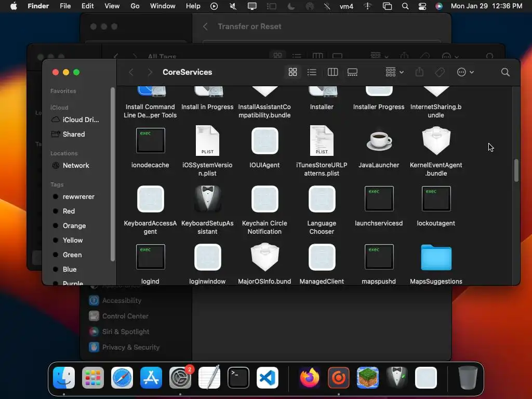Select the iOSSystemVersion.plist file

pyautogui.click(x=207, y=140)
